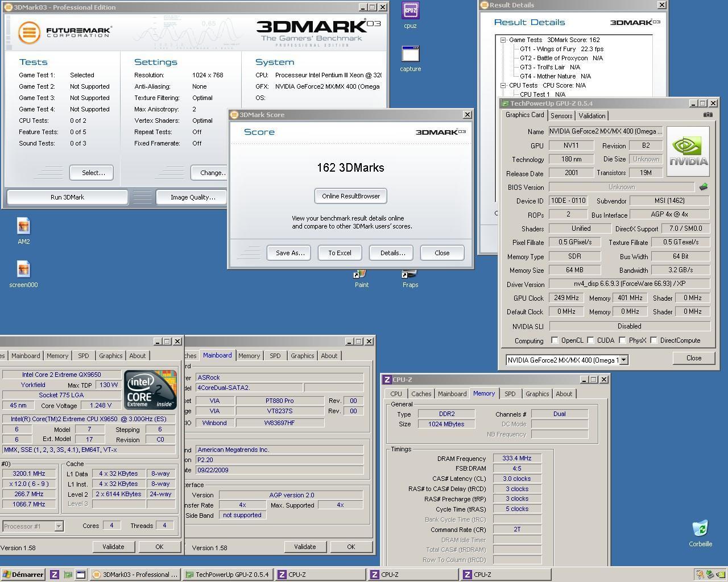Click the GPU-Z save BIOS chip icon
This screenshot has width=728, height=582.
[704, 186]
